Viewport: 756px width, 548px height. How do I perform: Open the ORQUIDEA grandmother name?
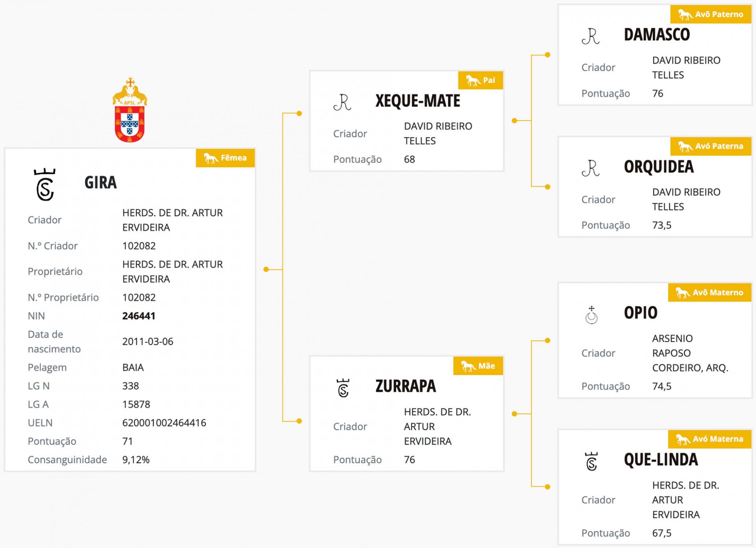[x=659, y=166]
